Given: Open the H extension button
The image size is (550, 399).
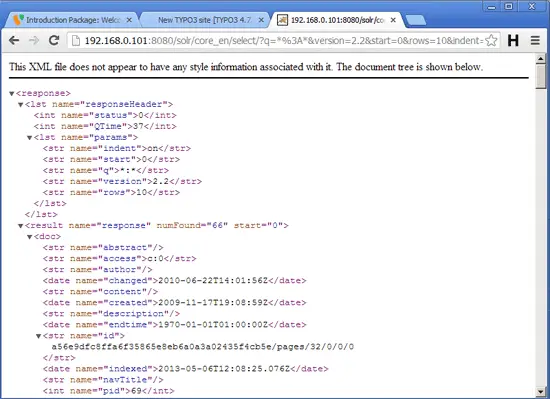Looking at the screenshot, I should tap(513, 41).
